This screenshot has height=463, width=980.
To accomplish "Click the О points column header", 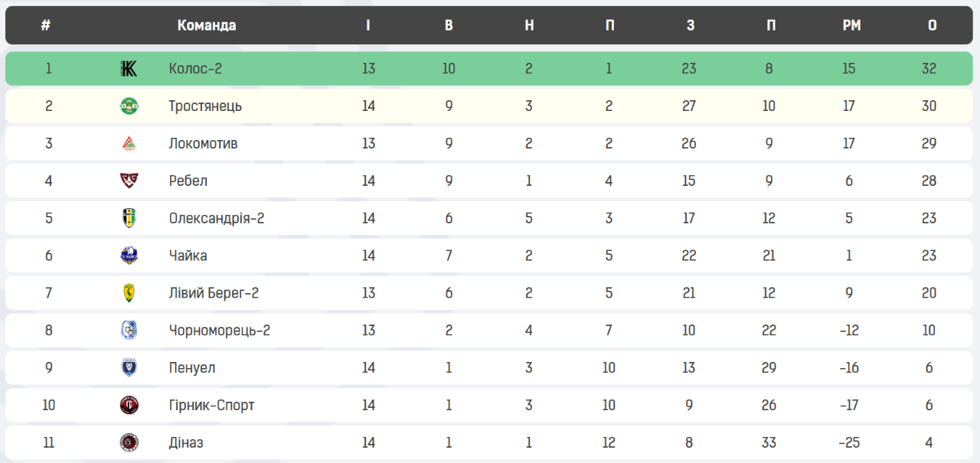I will tap(932, 25).
